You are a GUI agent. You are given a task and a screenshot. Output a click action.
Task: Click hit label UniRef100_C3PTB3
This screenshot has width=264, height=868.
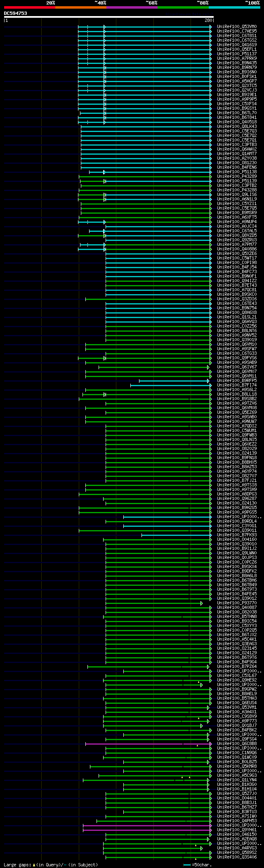pyautogui.click(x=237, y=144)
